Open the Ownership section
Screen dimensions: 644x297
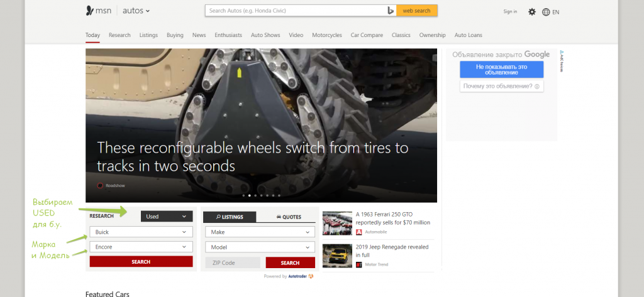433,35
